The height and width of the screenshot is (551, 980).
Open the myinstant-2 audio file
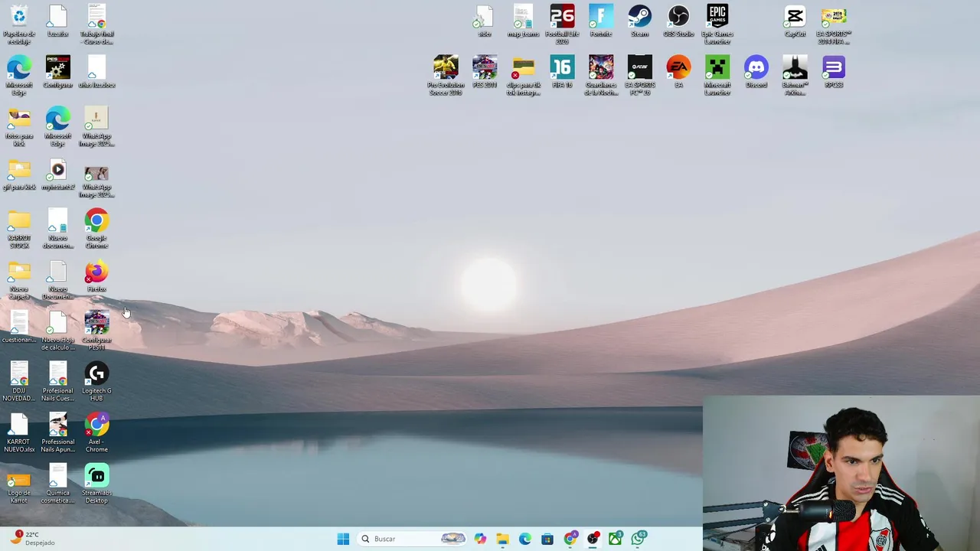(x=57, y=174)
